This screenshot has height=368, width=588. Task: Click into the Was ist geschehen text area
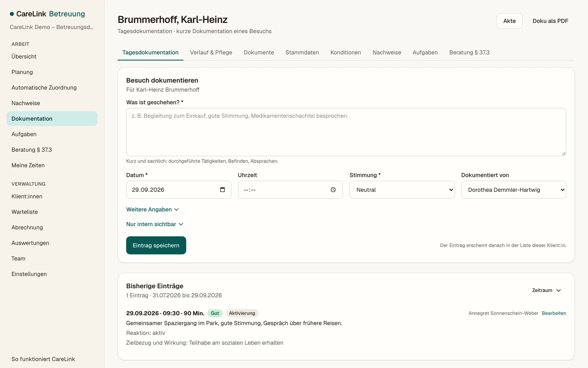[x=346, y=132]
